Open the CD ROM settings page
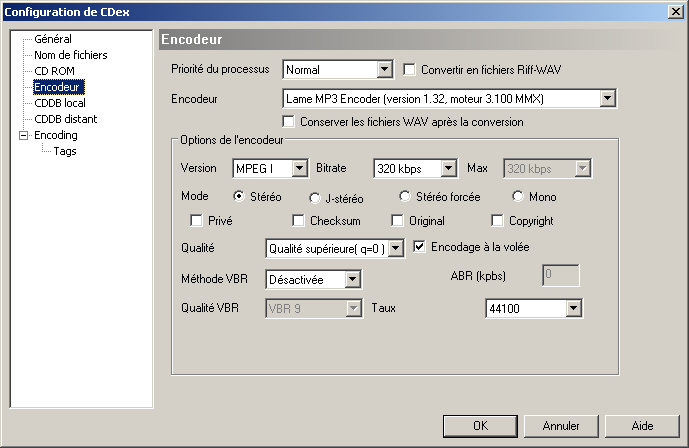689x448 pixels. (54, 71)
